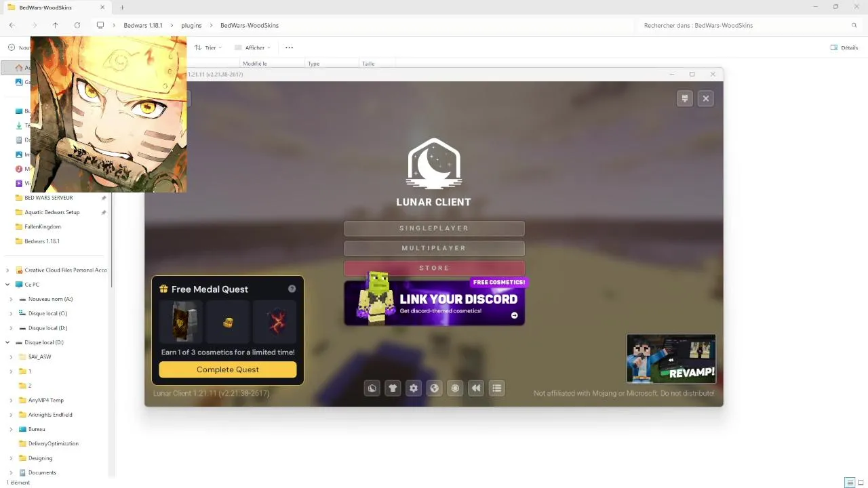Select DeliveryOptimization folder in the tree

(x=54, y=443)
